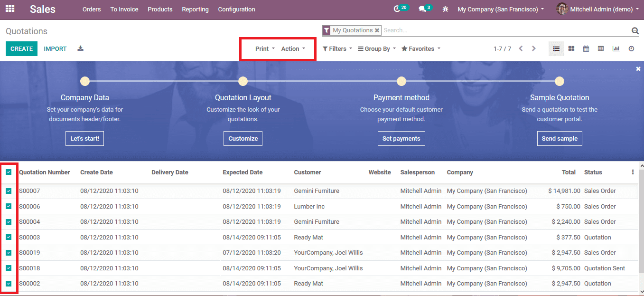The height and width of the screenshot is (296, 644).
Task: Switch to calendar view
Action: point(586,48)
